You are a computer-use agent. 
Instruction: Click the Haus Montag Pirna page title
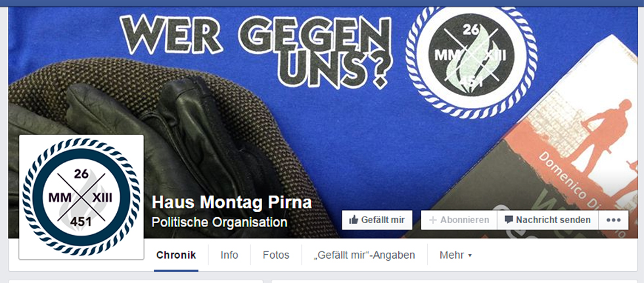point(231,203)
